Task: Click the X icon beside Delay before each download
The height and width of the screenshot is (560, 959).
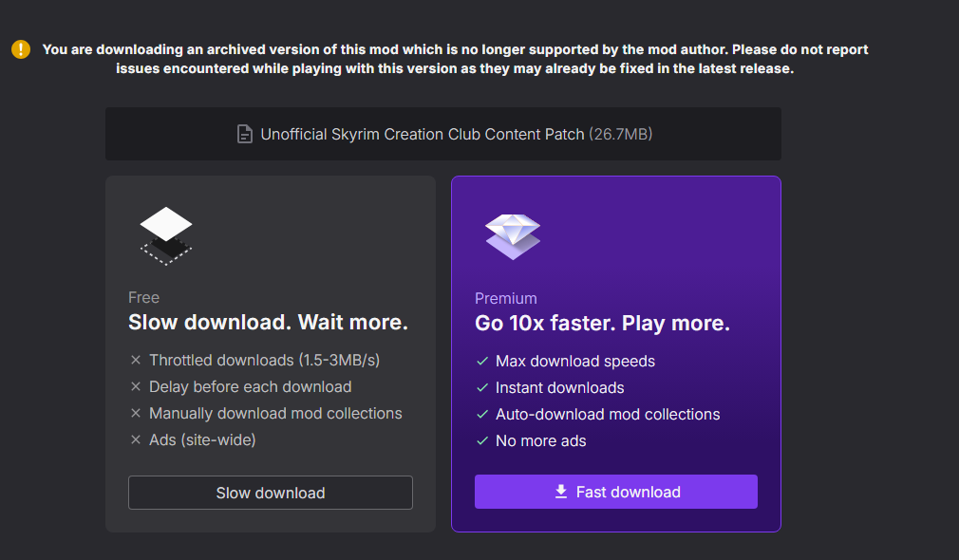Action: [136, 386]
